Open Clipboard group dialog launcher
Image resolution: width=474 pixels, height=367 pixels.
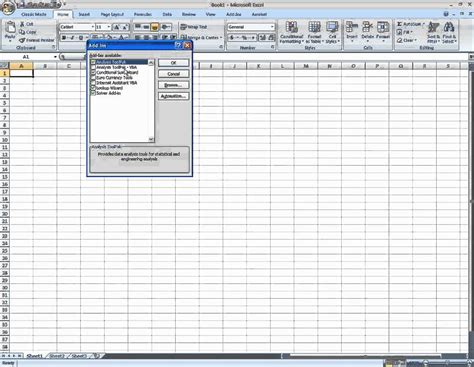point(53,48)
